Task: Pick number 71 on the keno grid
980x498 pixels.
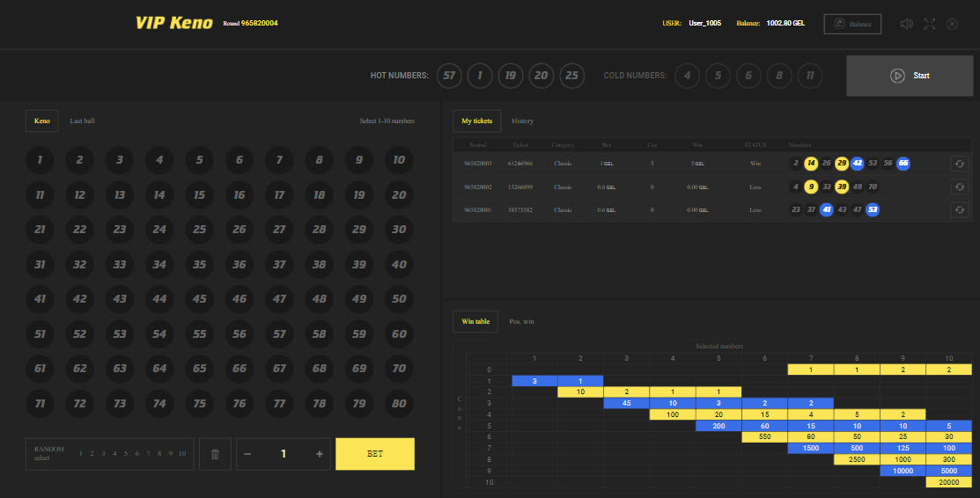Action: tap(40, 403)
